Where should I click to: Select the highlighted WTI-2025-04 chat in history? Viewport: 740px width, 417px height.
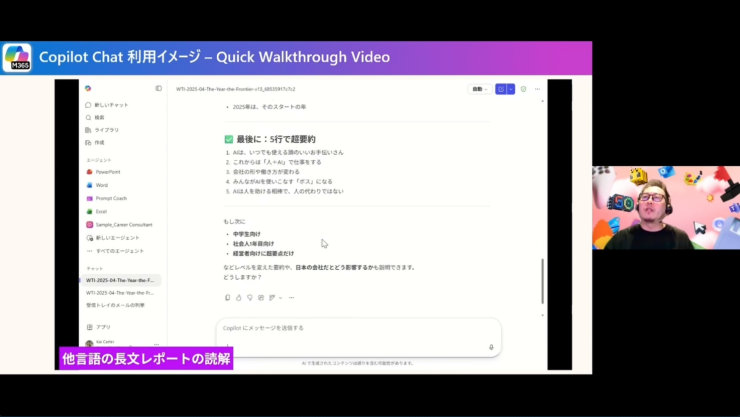120,280
